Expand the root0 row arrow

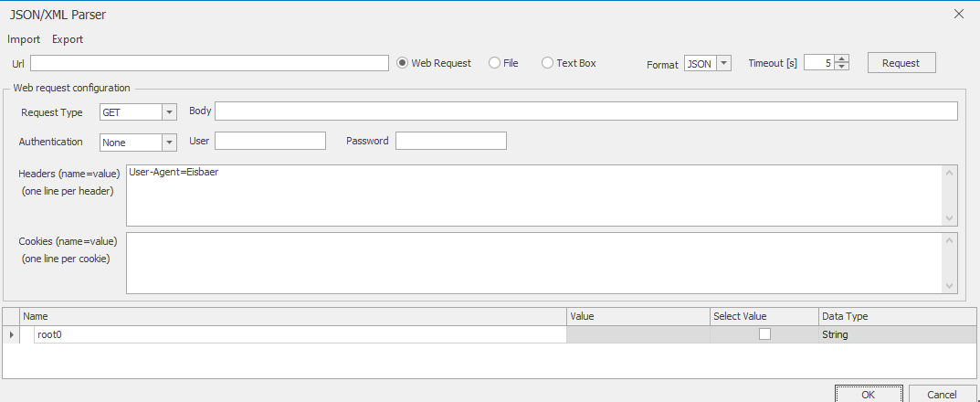coord(11,334)
